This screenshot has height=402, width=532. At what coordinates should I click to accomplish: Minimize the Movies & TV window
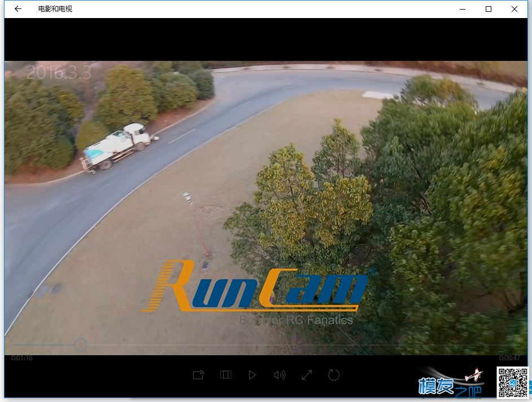(463, 9)
